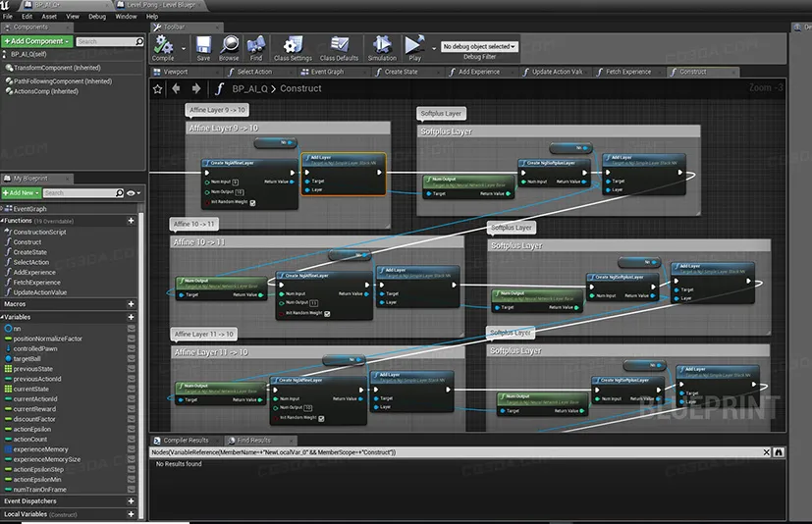Viewport: 812px width, 524px height.
Task: Open the debug object selector dropdown
Action: pos(479,46)
